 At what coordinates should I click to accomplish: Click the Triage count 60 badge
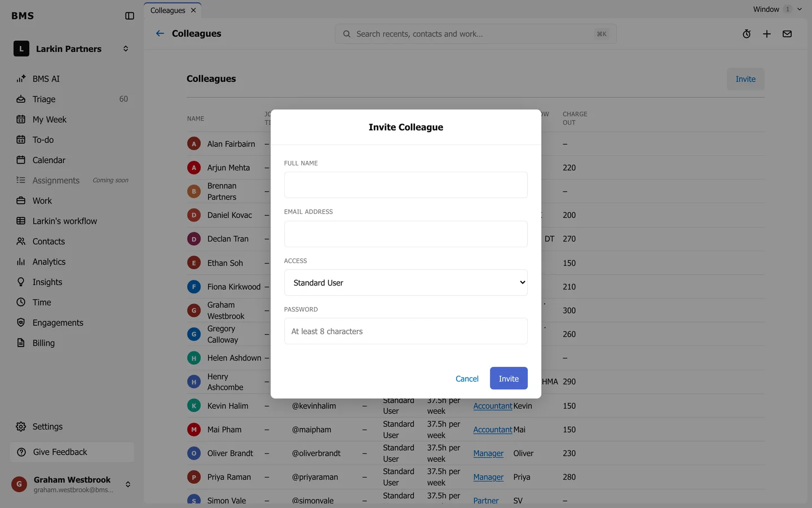pos(123,99)
